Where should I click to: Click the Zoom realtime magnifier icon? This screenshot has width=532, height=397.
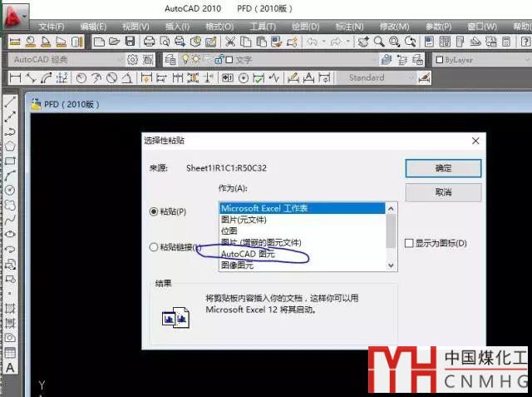[x=379, y=42]
